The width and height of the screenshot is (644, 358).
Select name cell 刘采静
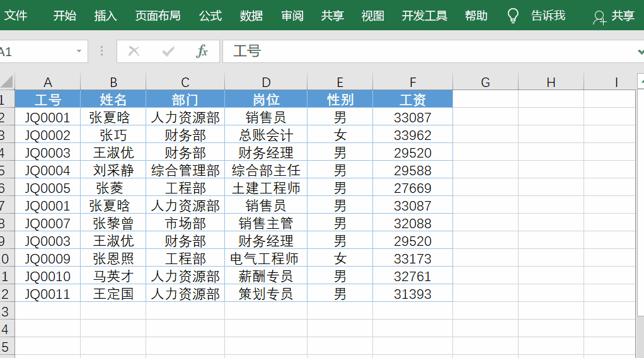point(113,170)
